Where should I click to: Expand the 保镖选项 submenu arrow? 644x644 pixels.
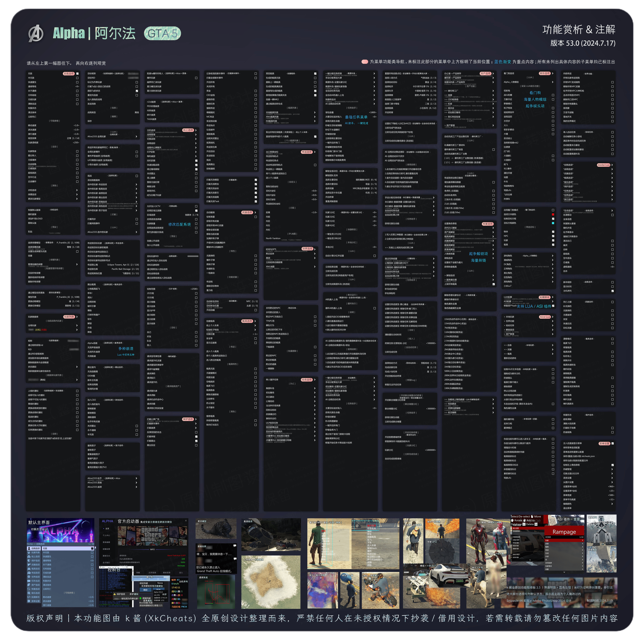pos(77,194)
